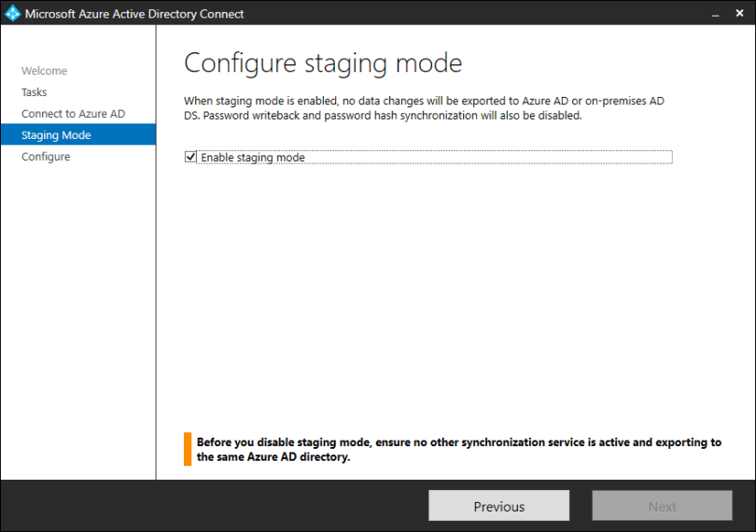Click the staging mode description paragraph
Viewport: 756px width, 532px height.
(424, 108)
